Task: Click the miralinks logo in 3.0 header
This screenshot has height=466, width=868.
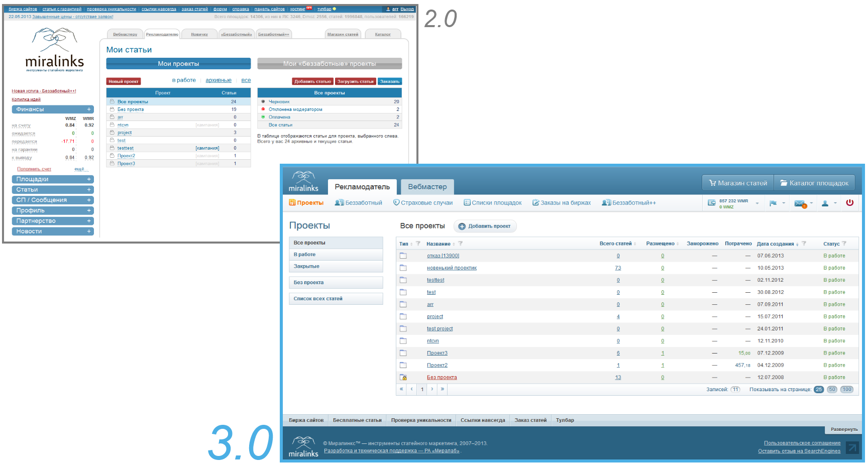Action: click(303, 181)
